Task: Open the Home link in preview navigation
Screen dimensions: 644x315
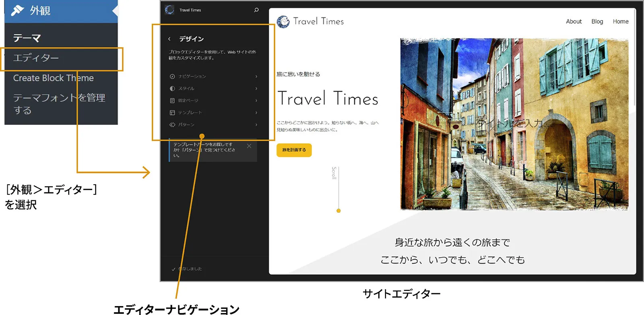Action: pos(621,21)
